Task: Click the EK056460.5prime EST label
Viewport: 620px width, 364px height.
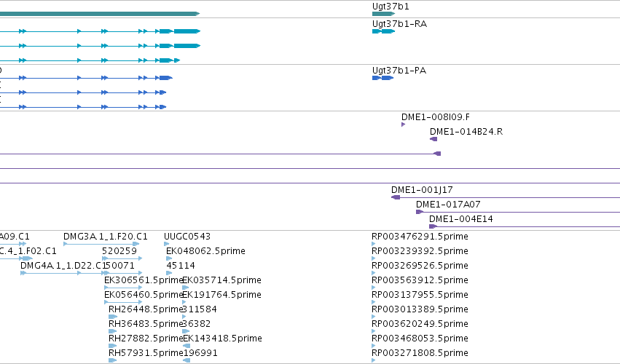Action: 144,295
